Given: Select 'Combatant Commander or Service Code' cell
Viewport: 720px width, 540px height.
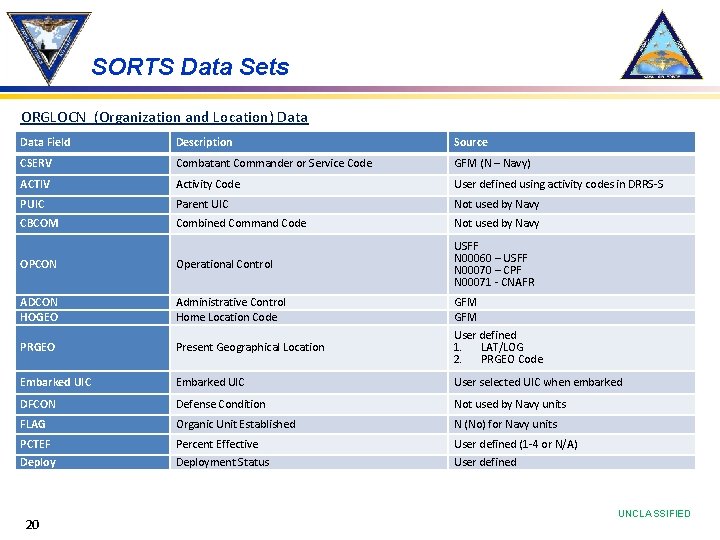Looking at the screenshot, I should [x=309, y=164].
